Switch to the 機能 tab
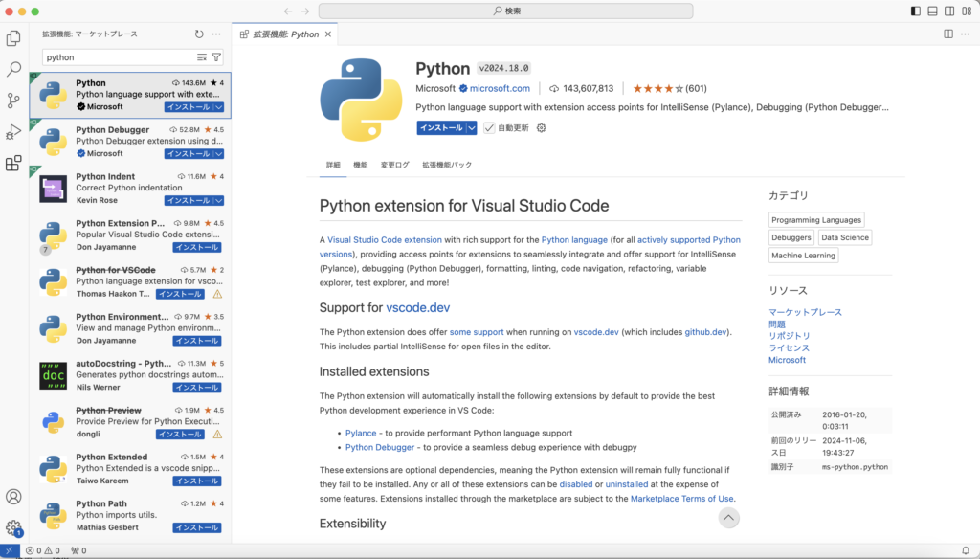The image size is (980, 559). 362,165
